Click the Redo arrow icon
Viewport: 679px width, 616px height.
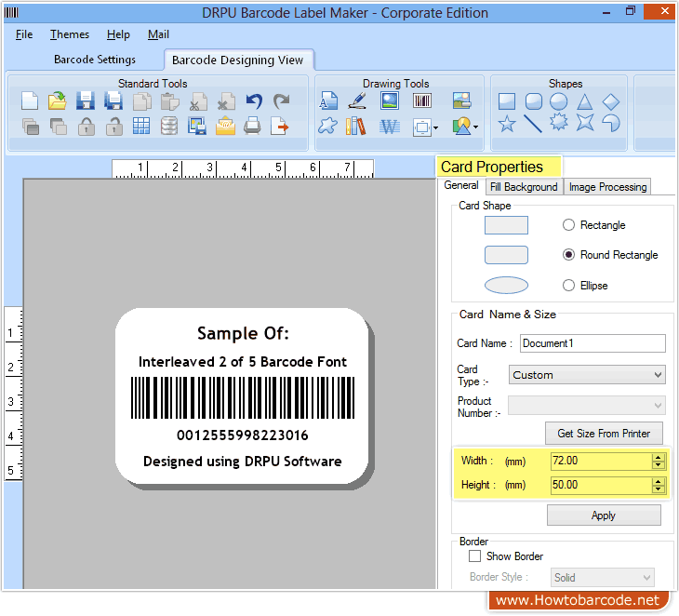point(282,101)
